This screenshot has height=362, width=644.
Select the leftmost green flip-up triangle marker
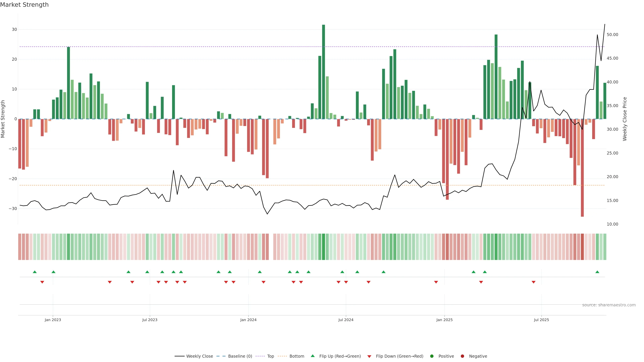35,272
